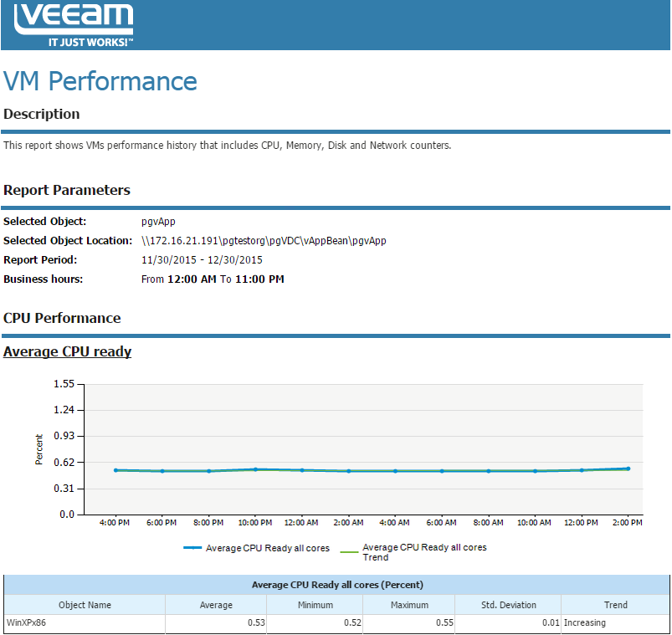This screenshot has width=672, height=635.
Task: Click the green legend marker for the Trend line
Action: pyautogui.click(x=349, y=552)
